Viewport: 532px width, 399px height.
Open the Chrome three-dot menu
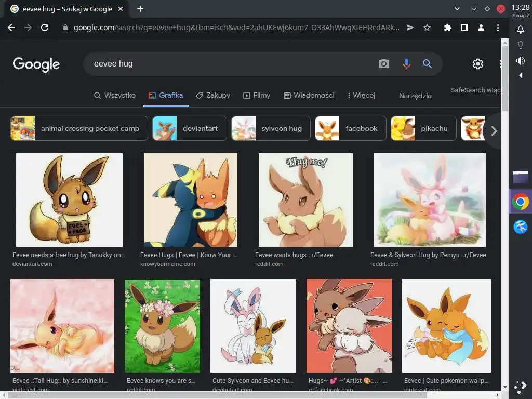coord(498,28)
